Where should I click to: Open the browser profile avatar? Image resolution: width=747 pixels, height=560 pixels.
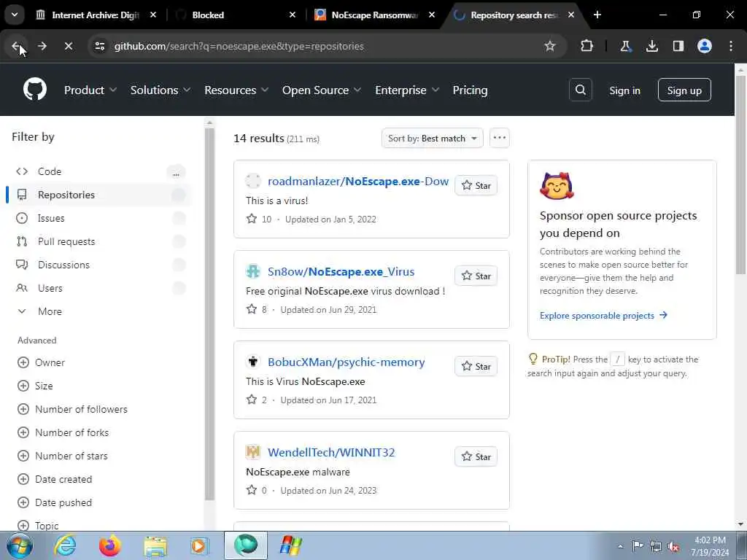(x=705, y=46)
